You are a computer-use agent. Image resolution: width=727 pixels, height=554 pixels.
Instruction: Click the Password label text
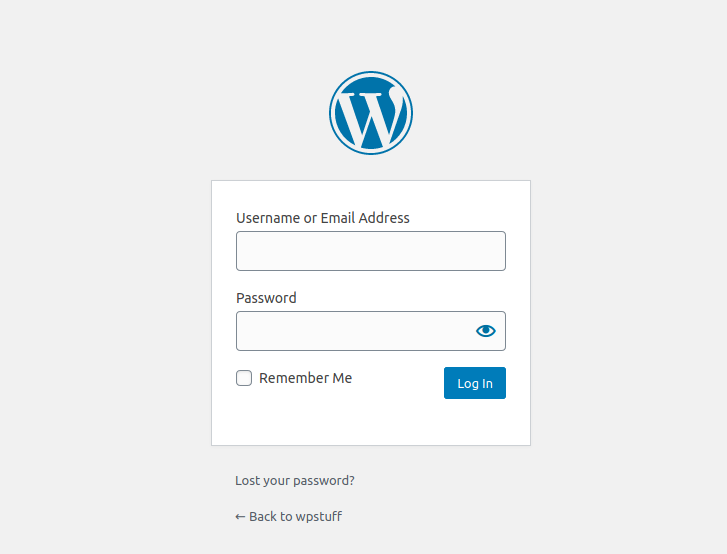point(266,298)
